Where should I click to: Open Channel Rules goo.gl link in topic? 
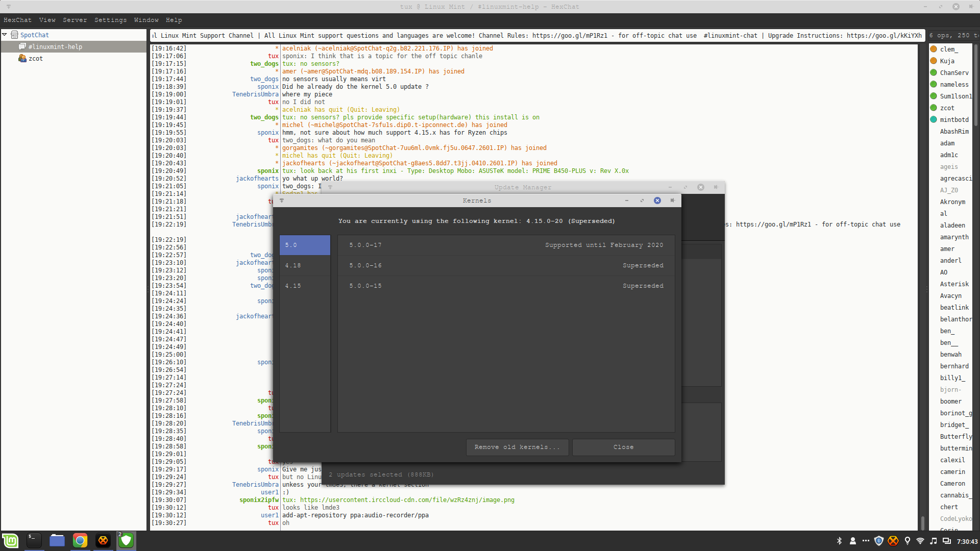(570, 36)
